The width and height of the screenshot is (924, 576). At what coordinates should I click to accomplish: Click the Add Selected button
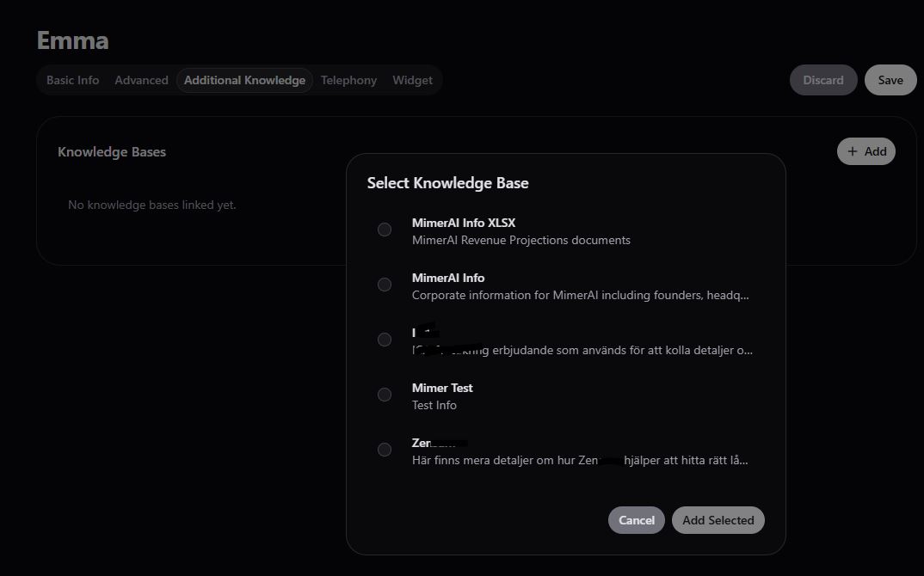point(718,520)
